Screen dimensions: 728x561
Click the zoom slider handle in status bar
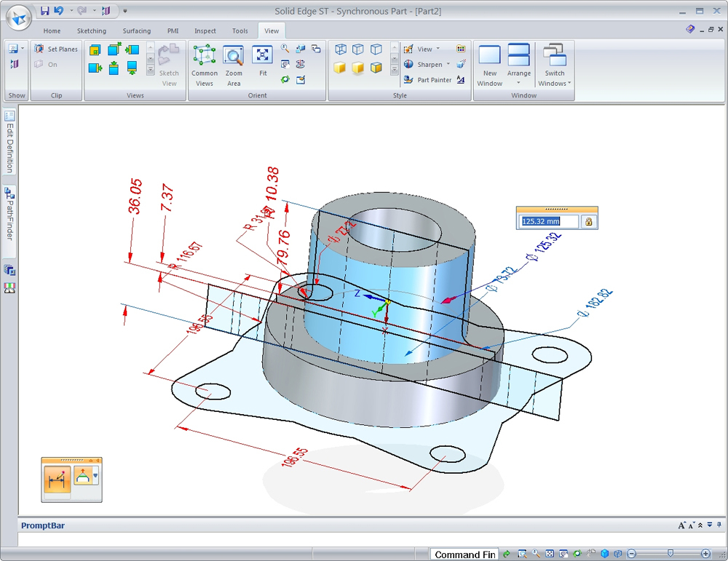[670, 554]
